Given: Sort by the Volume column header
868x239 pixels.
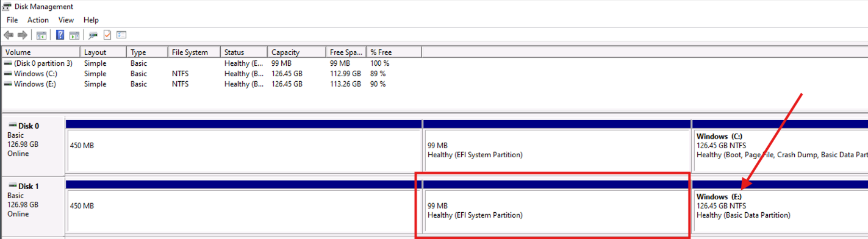Looking at the screenshot, I should pos(41,52).
